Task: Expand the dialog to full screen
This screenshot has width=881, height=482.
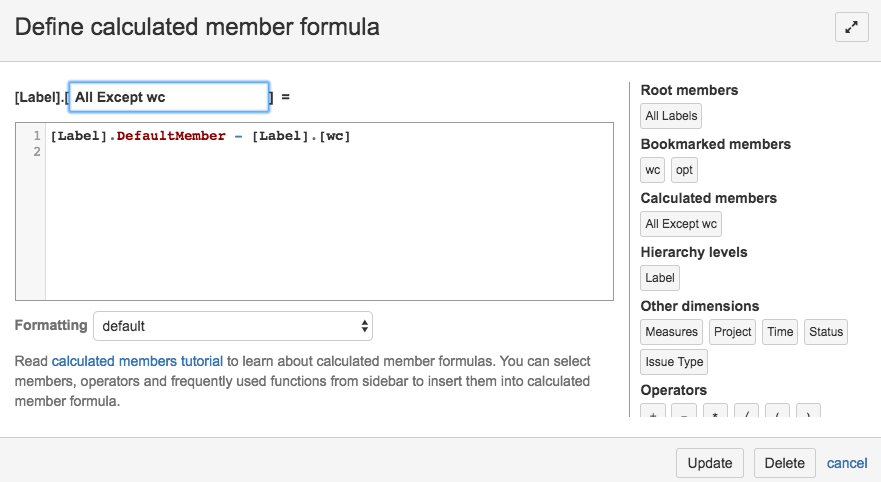Action: 851,28
